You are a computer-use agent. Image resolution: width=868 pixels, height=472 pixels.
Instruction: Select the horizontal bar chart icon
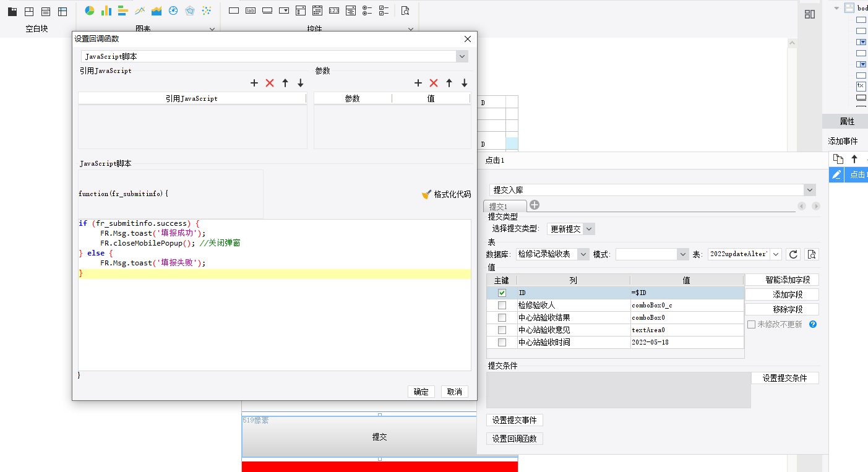[x=123, y=11]
